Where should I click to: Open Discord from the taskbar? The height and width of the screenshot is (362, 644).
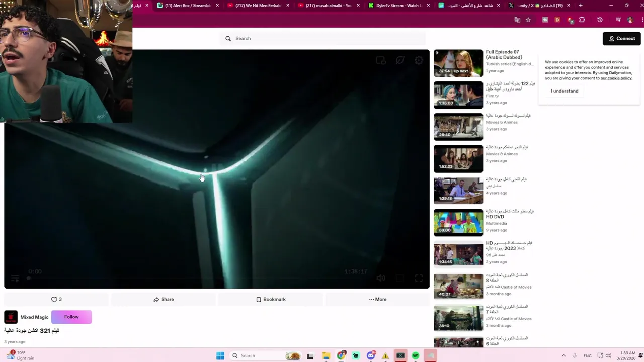(371, 356)
